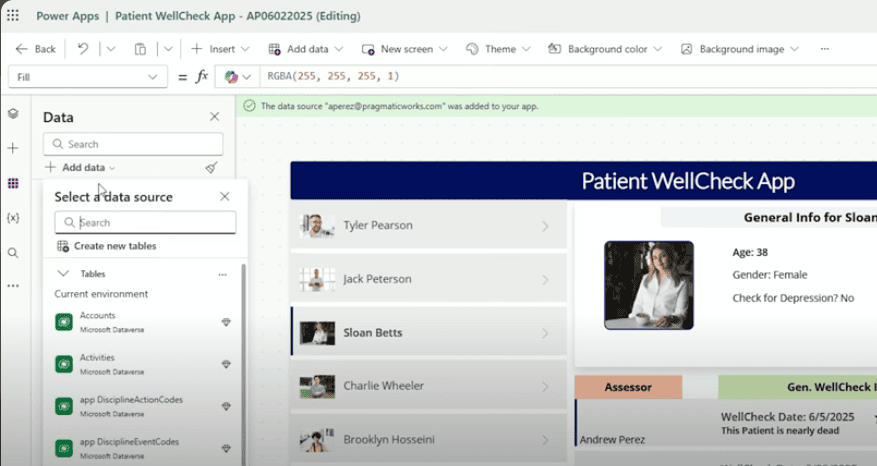Click the green success check icon
The height and width of the screenshot is (466, 877).
249,106
